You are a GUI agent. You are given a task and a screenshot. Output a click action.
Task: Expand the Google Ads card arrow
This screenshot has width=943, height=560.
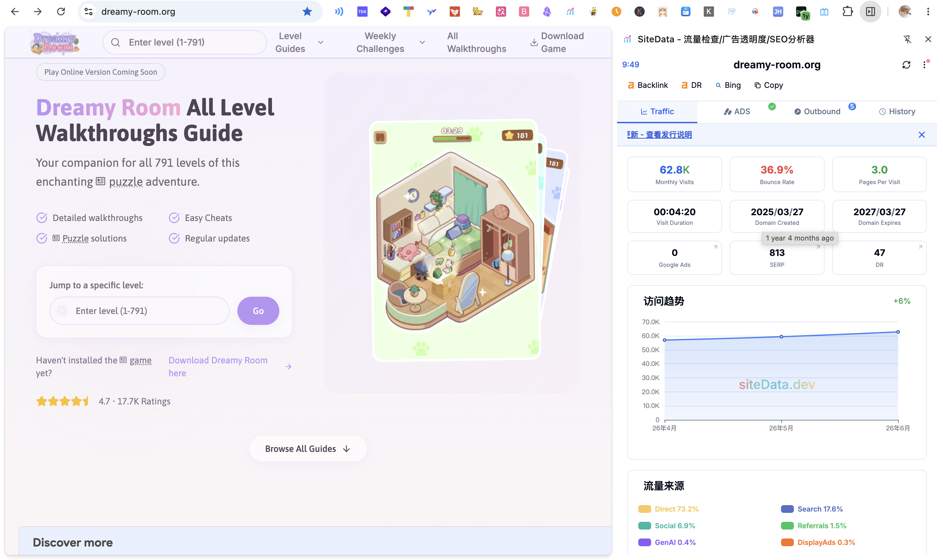click(715, 247)
